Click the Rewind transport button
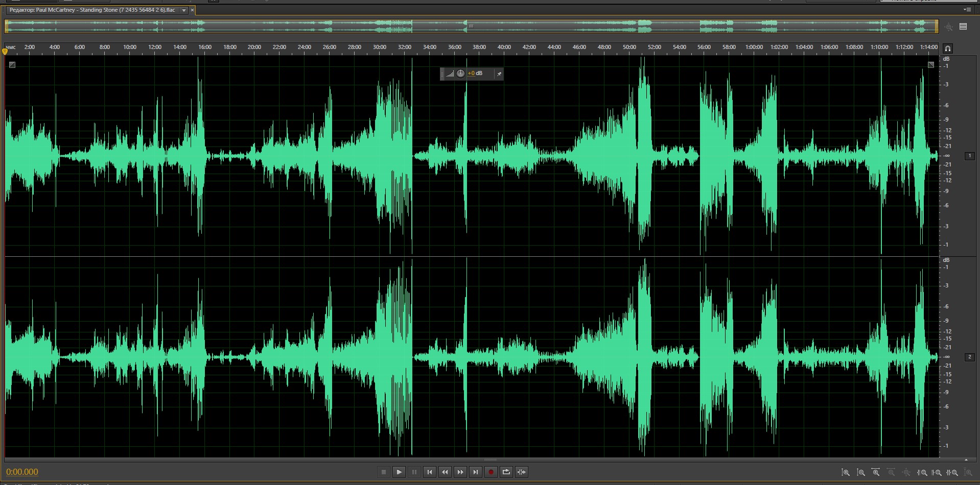This screenshot has height=485, width=980. point(445,472)
